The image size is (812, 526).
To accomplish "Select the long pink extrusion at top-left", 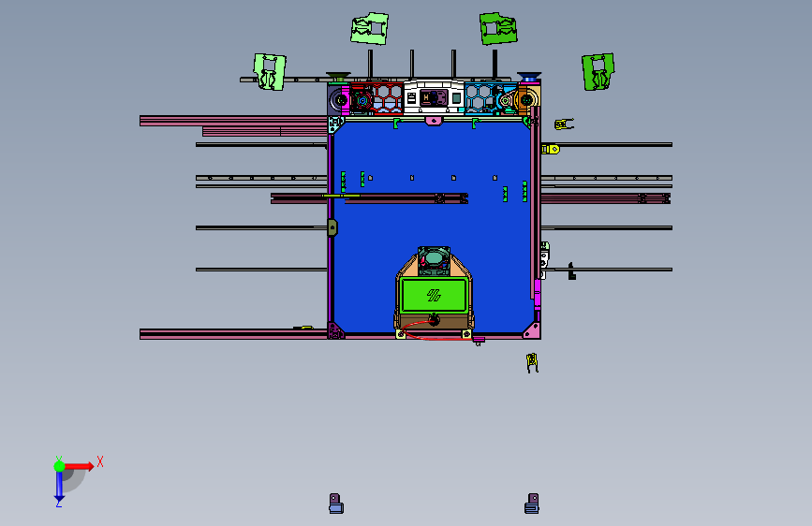I will tap(233, 121).
